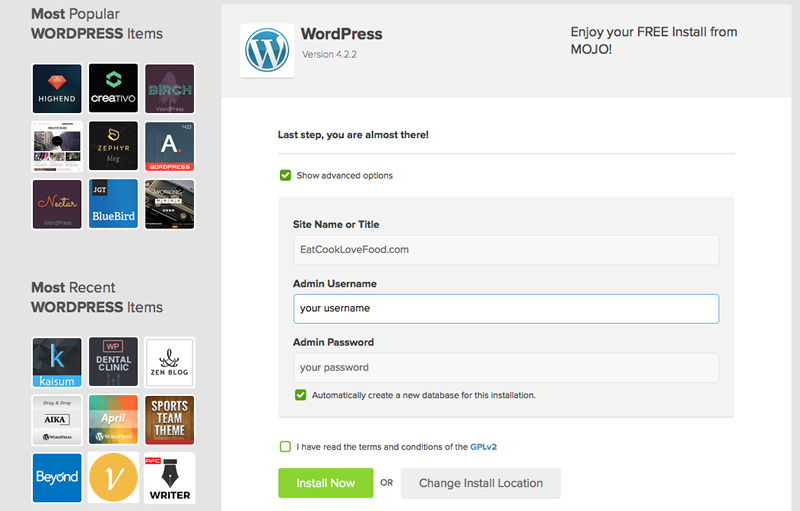The height and width of the screenshot is (511, 800).
Task: Open the Highend theme thumbnail
Action: 57,88
